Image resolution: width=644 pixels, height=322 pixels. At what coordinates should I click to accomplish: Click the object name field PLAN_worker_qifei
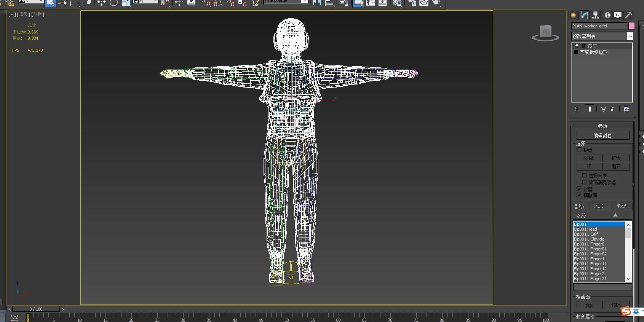(x=599, y=26)
